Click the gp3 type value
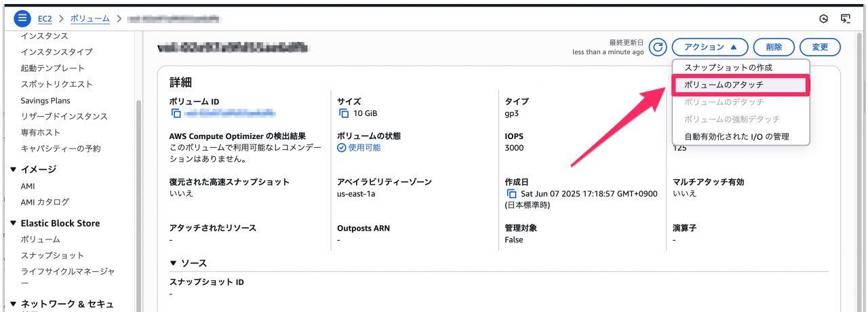 [x=512, y=113]
